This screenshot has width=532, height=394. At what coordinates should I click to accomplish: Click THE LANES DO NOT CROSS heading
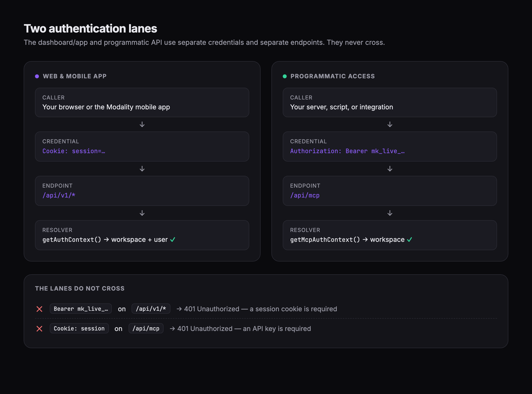click(80, 288)
